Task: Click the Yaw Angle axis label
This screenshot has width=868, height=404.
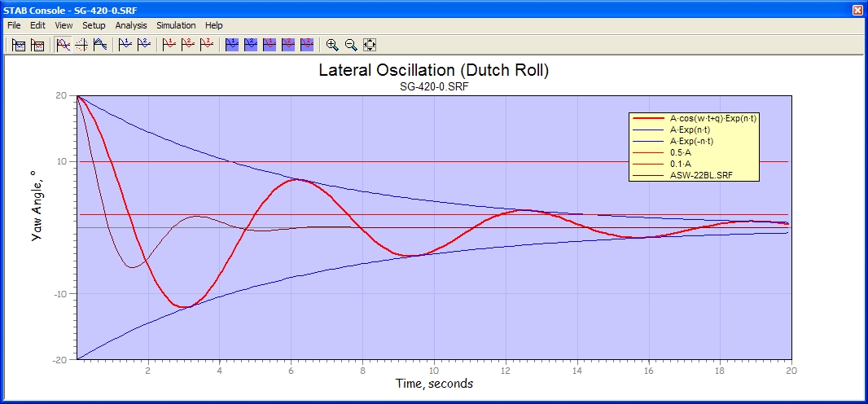Action: tap(36, 204)
